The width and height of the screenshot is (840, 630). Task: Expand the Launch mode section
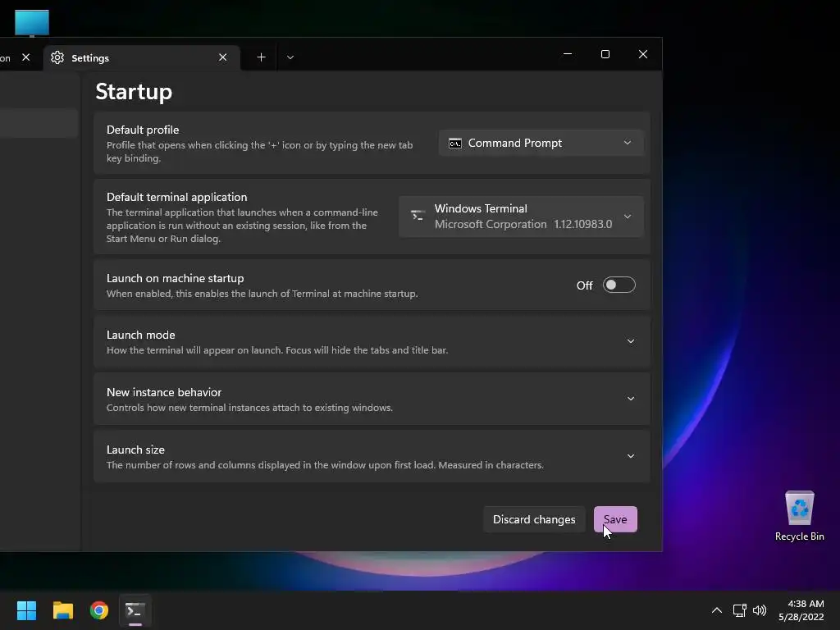[x=372, y=342]
